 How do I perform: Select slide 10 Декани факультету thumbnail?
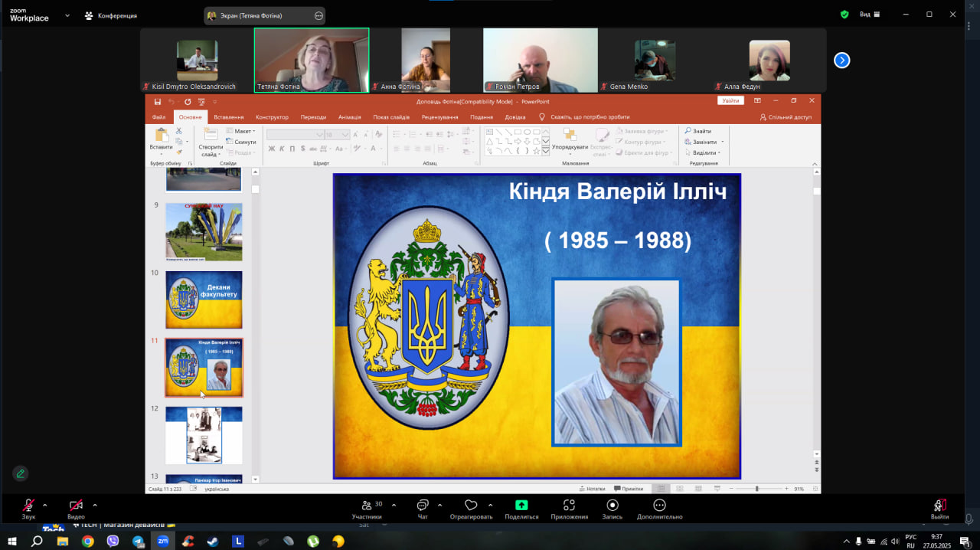204,300
